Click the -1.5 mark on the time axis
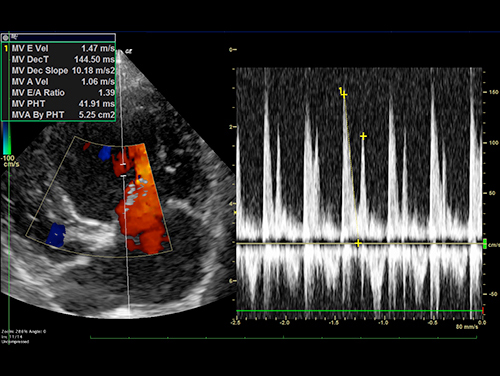Image resolution: width=500 pixels, height=376 pixels. click(334, 323)
